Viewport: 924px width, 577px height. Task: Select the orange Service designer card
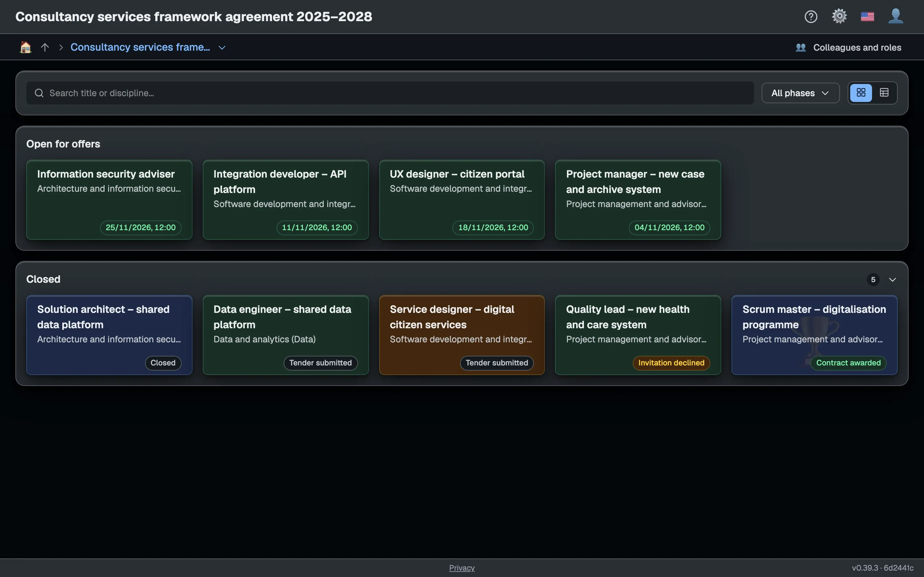click(462, 335)
